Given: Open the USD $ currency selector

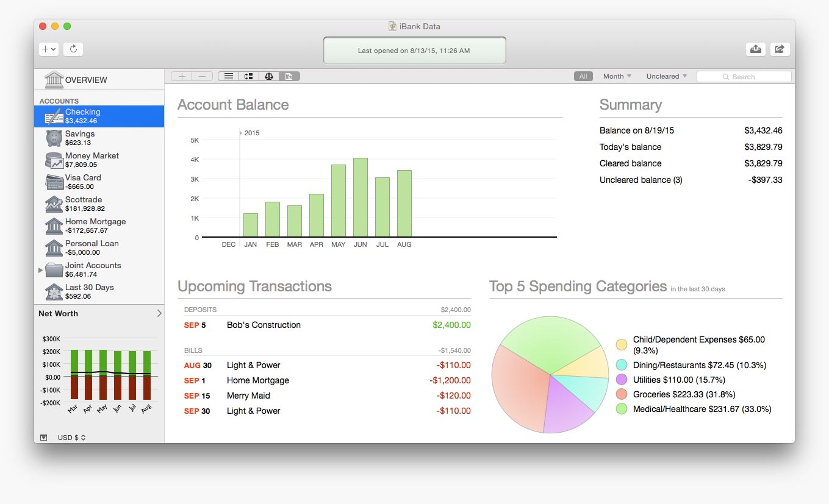Looking at the screenshot, I should coord(71,437).
